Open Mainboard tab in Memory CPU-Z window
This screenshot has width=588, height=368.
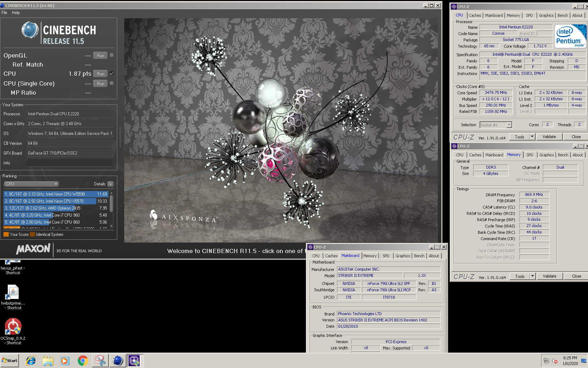[x=494, y=155]
